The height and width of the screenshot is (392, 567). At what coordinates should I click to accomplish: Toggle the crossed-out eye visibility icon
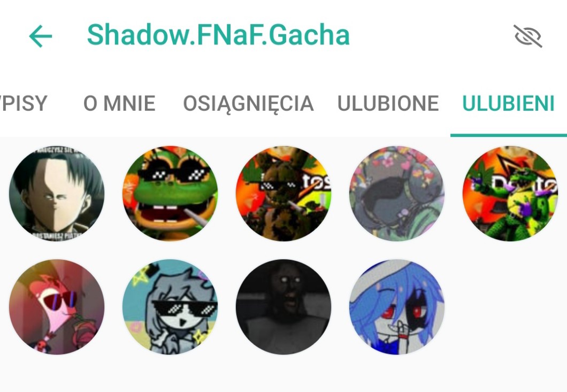[x=527, y=36]
